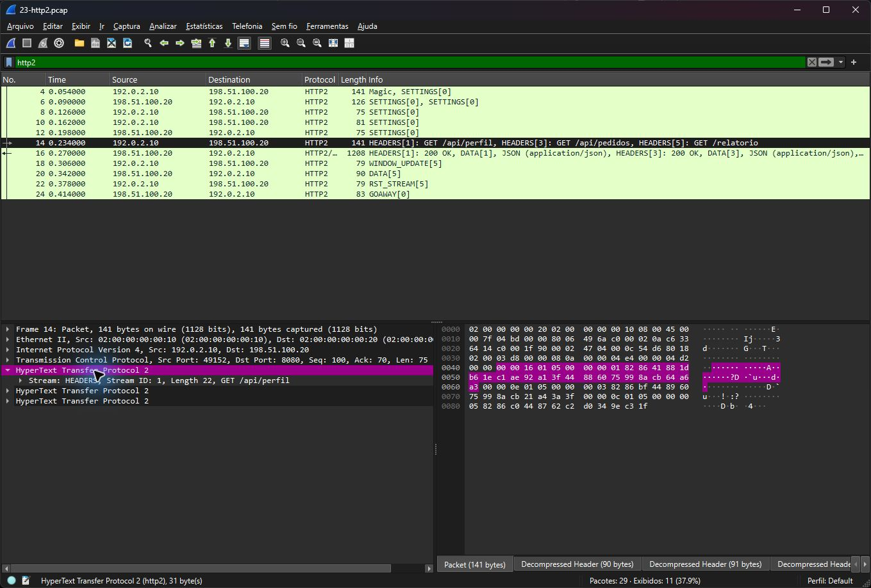This screenshot has width=871, height=588.
Task: Click the http2 display filter field
Action: [410, 62]
